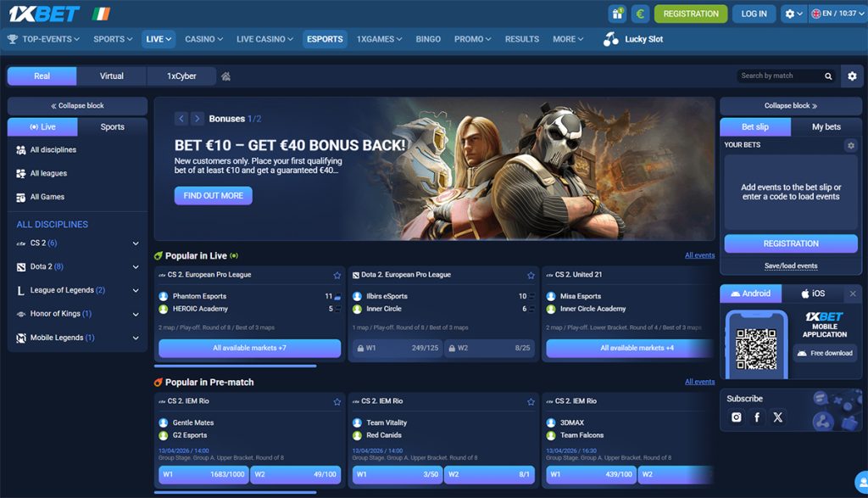Bet W1 1683/1000 on Gentle Mates
This screenshot has height=498, width=868.
(203, 475)
